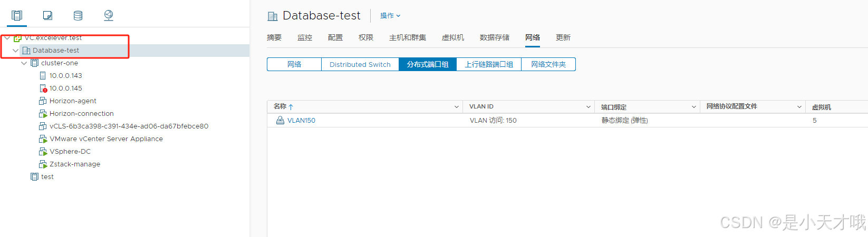Click the 端口绑定 column header

click(614, 107)
